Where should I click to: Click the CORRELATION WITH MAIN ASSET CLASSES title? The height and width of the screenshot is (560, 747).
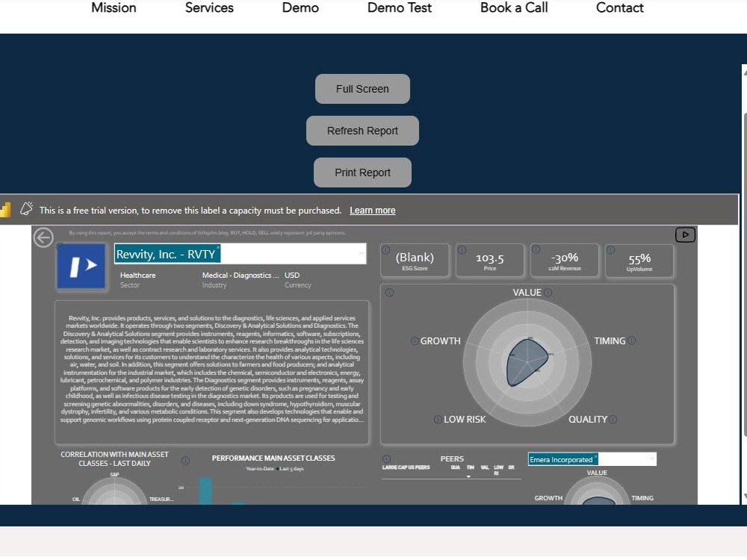[x=114, y=459]
